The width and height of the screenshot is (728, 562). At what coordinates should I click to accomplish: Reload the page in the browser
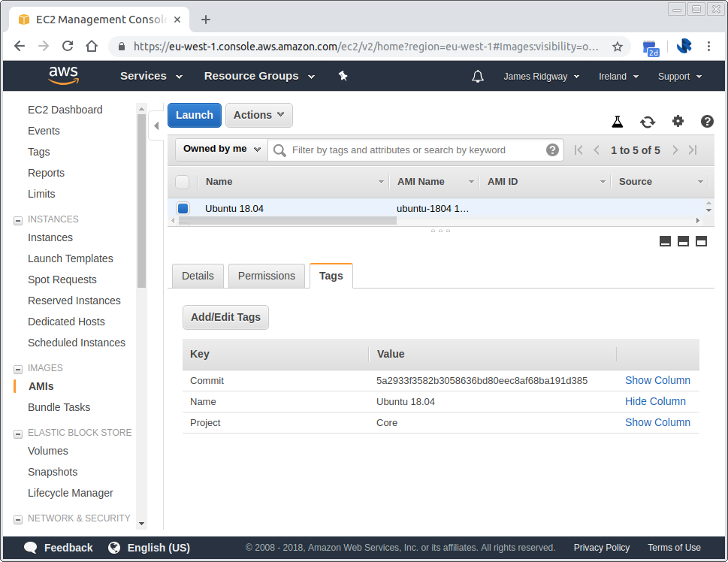(68, 46)
